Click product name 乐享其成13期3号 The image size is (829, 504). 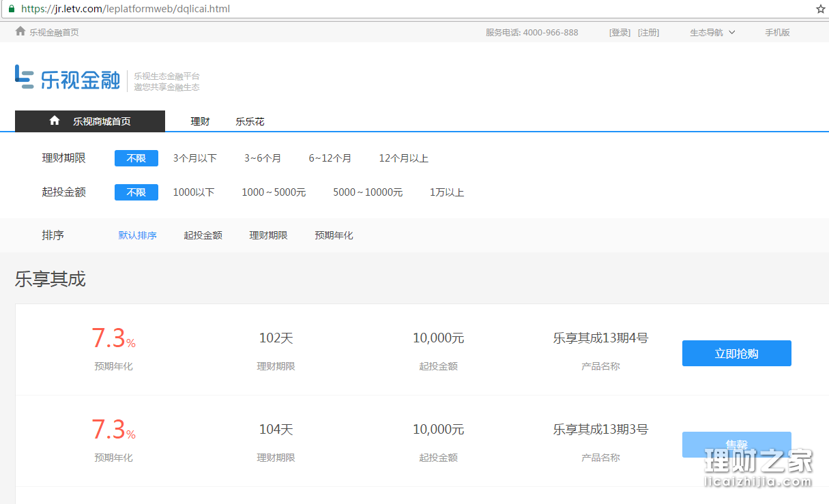coord(600,429)
